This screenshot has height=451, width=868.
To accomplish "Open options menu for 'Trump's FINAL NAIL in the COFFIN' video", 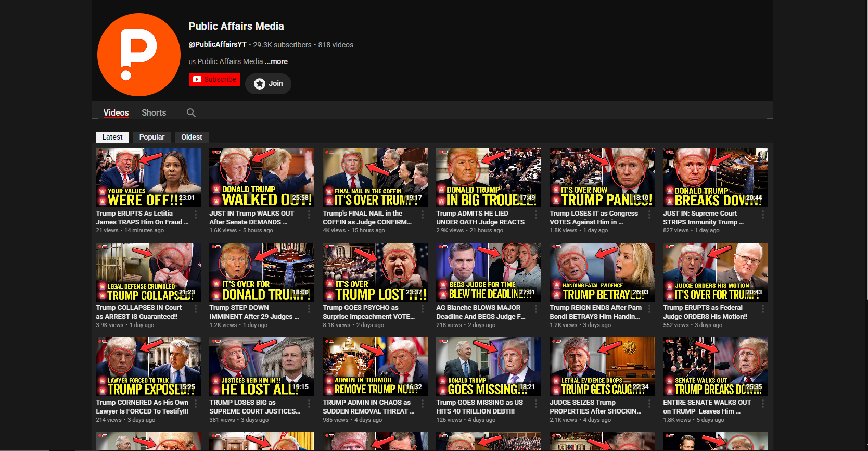I will click(x=423, y=215).
